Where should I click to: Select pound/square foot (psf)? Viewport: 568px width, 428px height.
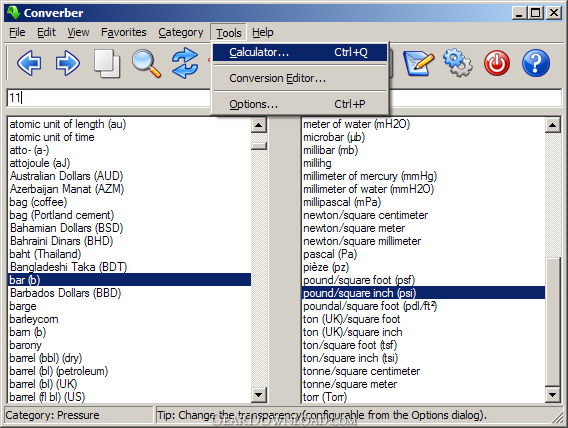(359, 281)
